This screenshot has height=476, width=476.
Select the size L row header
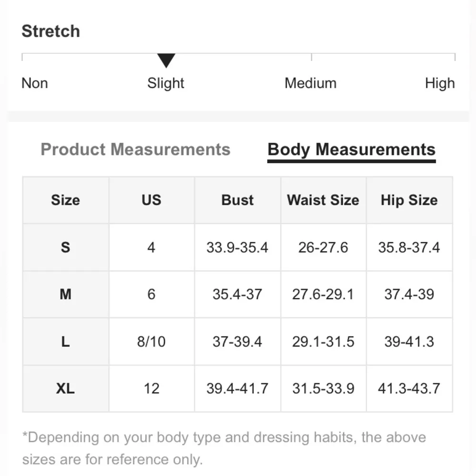[x=66, y=341]
